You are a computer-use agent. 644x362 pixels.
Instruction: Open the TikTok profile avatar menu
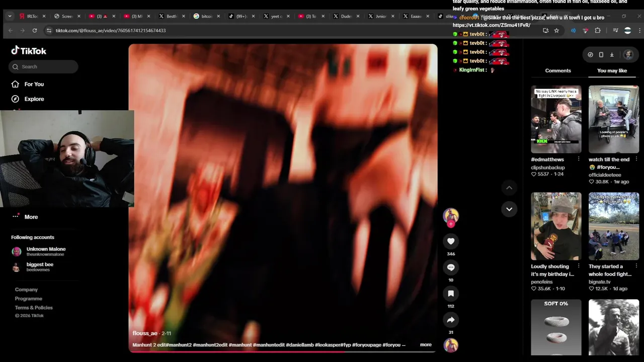pyautogui.click(x=628, y=55)
